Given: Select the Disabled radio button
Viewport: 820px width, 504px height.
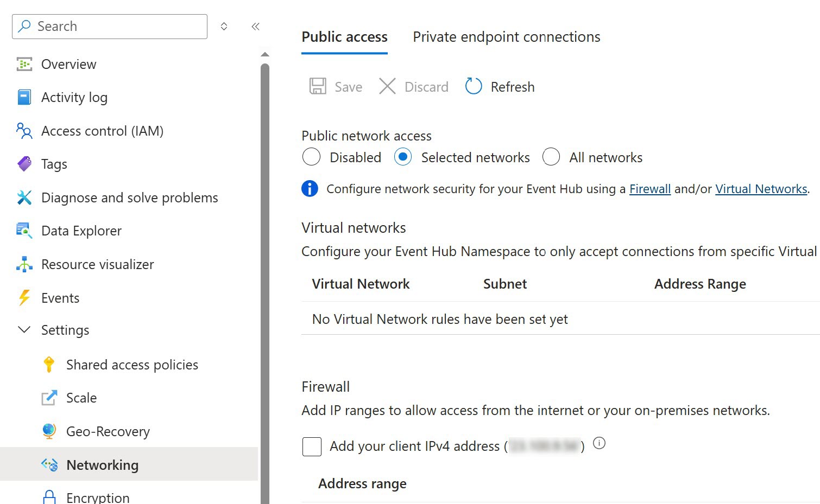Looking at the screenshot, I should click(x=311, y=157).
